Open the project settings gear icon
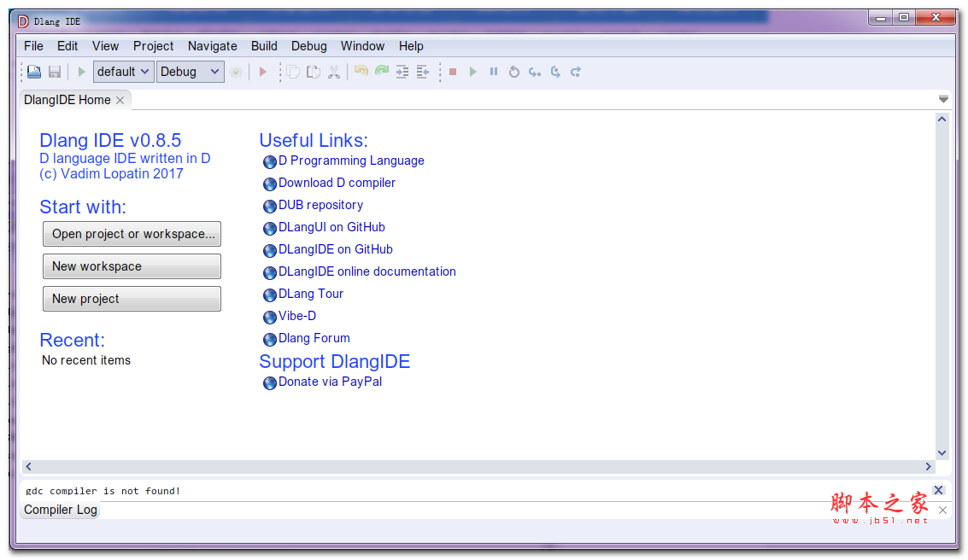968x560 pixels. pos(235,72)
